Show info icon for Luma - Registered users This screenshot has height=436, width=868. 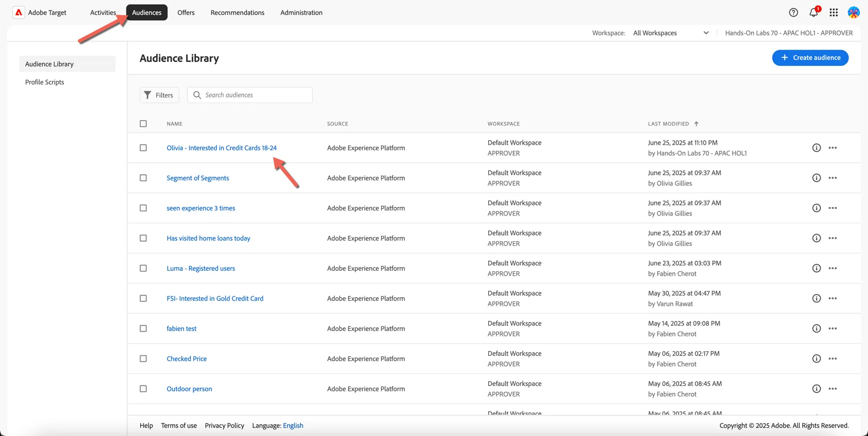[x=817, y=268]
